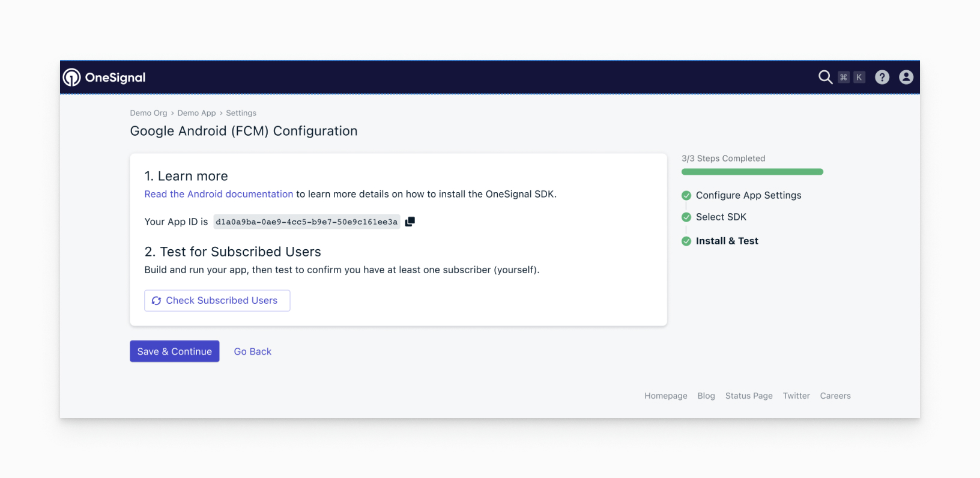Click the steps completed progress bar
The image size is (980, 478).
[752, 172]
